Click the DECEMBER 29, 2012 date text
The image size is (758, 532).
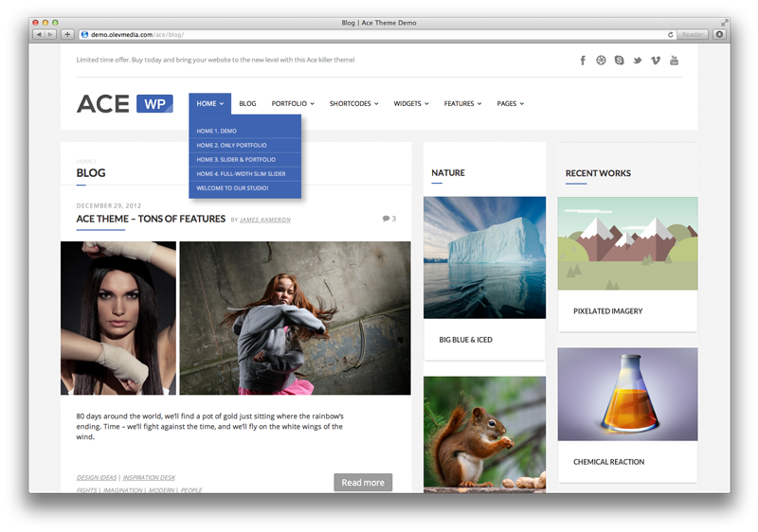109,205
